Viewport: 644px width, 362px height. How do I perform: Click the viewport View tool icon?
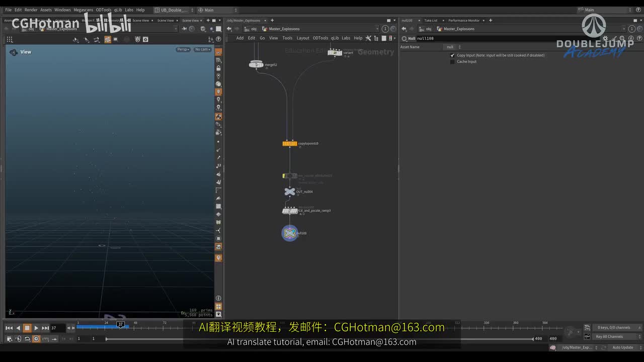(x=14, y=52)
